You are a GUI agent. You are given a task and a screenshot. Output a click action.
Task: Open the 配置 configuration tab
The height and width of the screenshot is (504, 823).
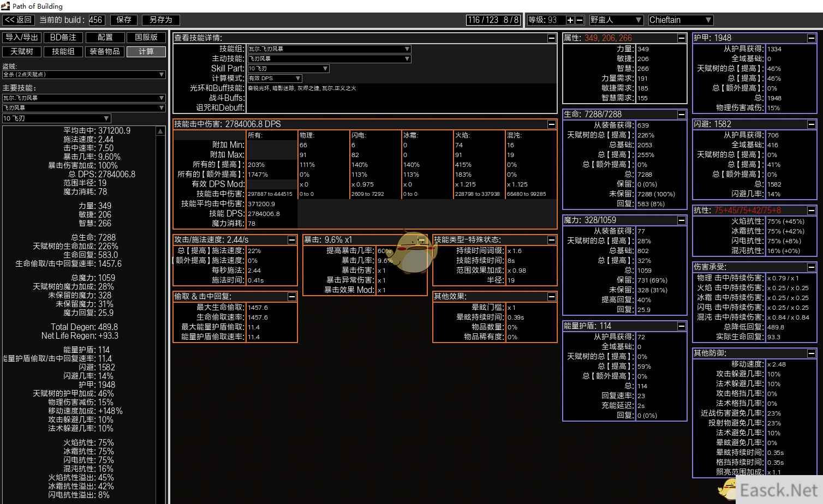pos(105,38)
